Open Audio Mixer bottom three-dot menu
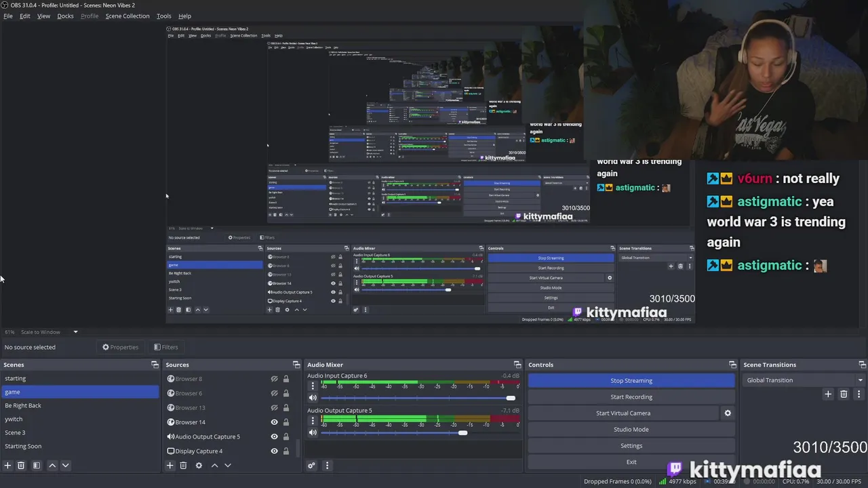 click(x=327, y=466)
